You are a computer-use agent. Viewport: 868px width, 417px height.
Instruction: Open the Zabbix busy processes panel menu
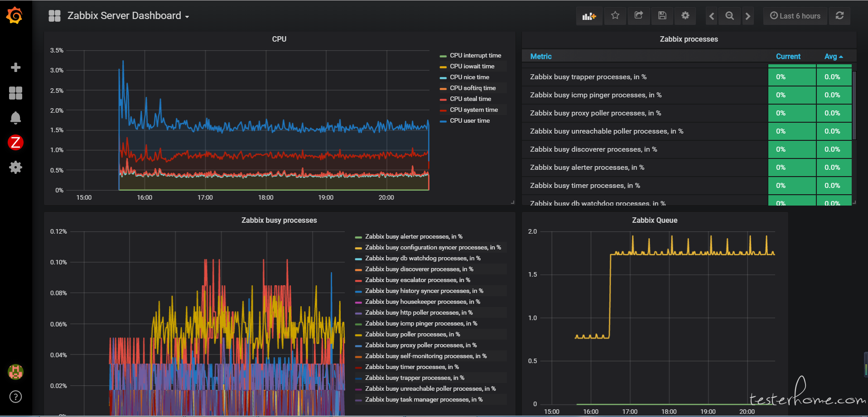click(x=279, y=220)
